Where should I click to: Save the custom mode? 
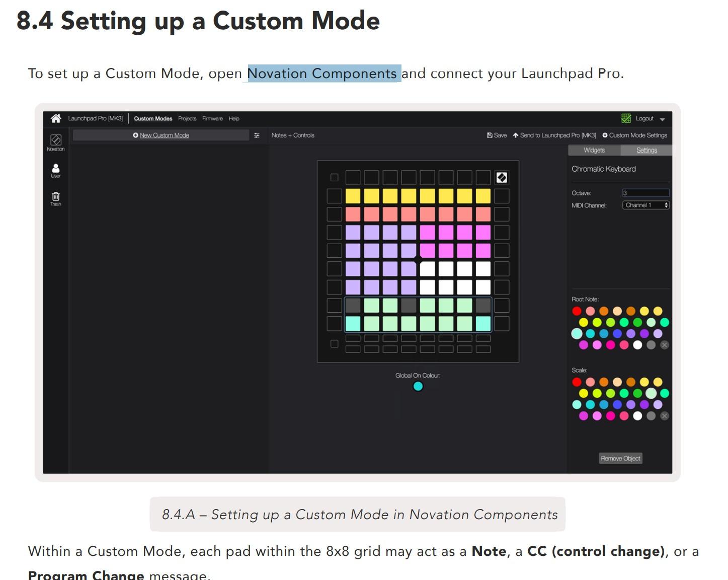(x=497, y=135)
